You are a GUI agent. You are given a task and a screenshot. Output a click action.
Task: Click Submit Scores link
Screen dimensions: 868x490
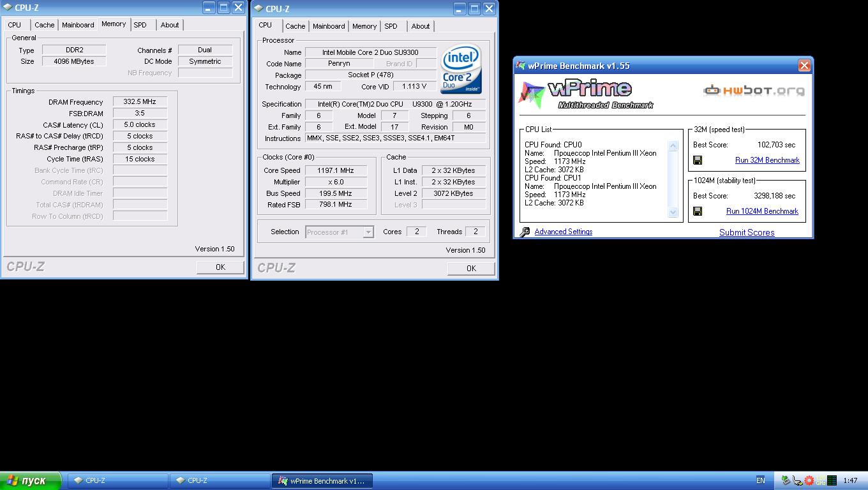pos(747,232)
